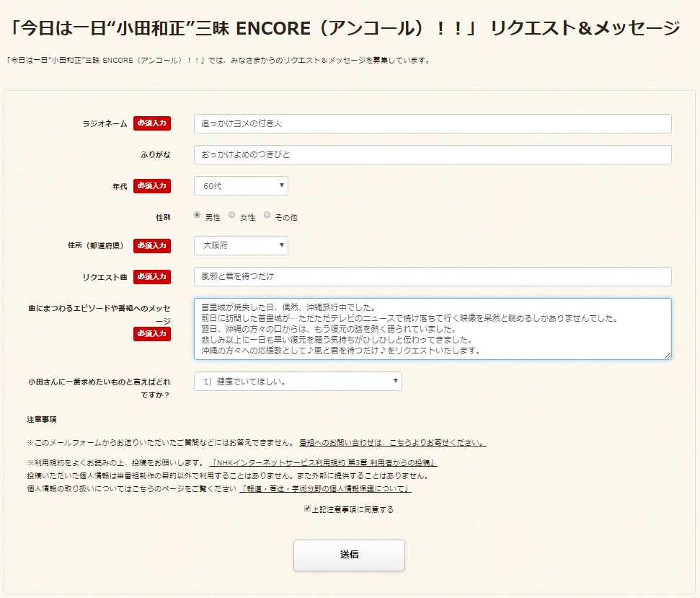
Task: Click the page title リクエスト＆メッセージ heading
Action: 345,29
